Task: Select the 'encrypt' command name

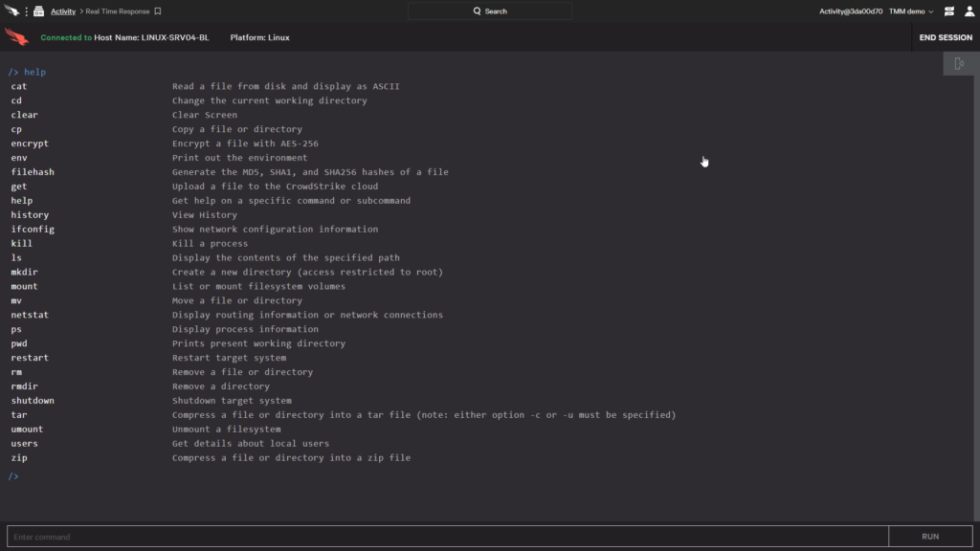Action: click(30, 143)
